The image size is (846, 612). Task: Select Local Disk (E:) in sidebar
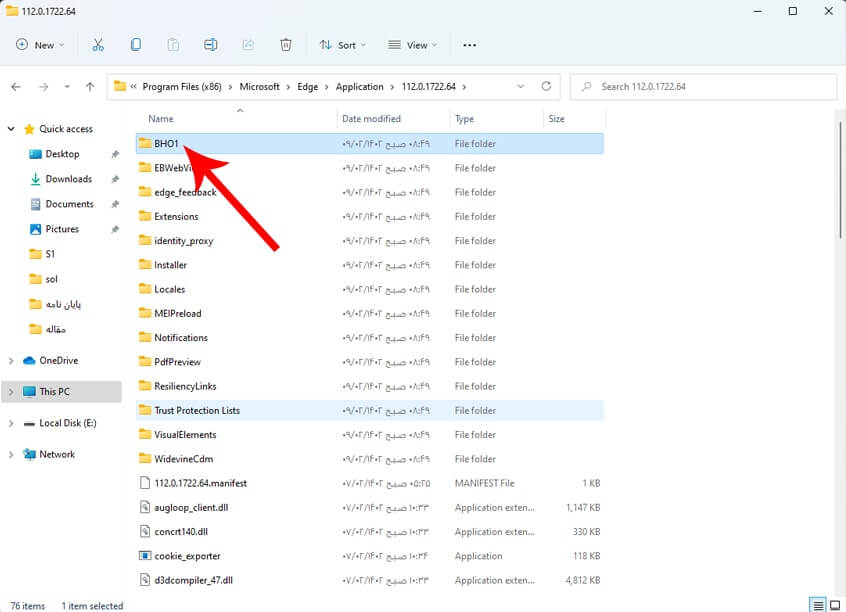click(67, 423)
